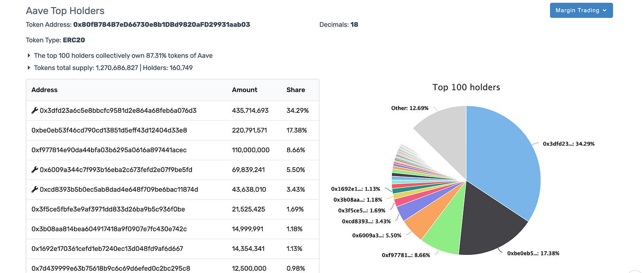The width and height of the screenshot is (644, 273).
Task: Open holder address 0x3f5ce5fbfe3e9af3971dd833d26ba9b5c936f0be
Action: point(108,209)
